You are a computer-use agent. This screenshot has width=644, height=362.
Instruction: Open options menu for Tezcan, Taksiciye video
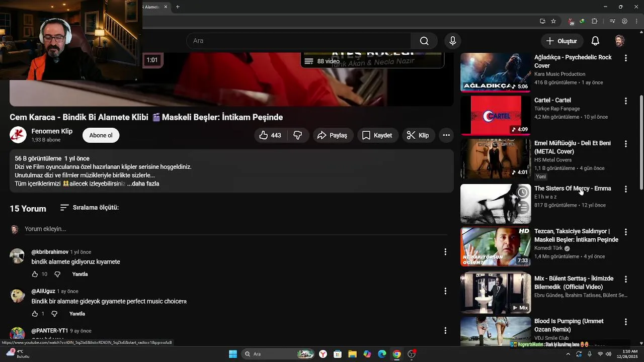coord(626,232)
